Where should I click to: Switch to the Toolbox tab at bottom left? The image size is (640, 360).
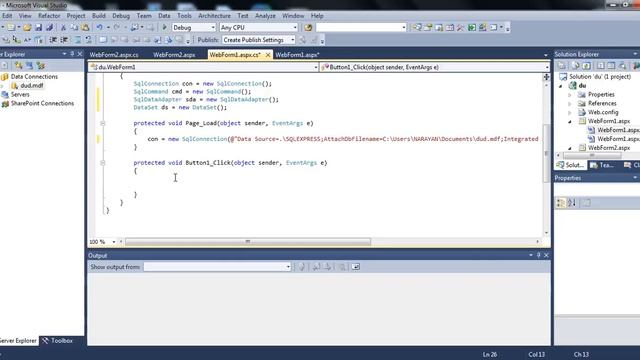coord(58,340)
